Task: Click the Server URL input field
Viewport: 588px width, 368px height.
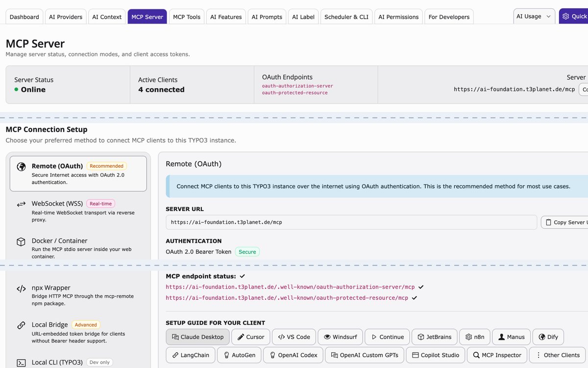Action: pos(351,222)
